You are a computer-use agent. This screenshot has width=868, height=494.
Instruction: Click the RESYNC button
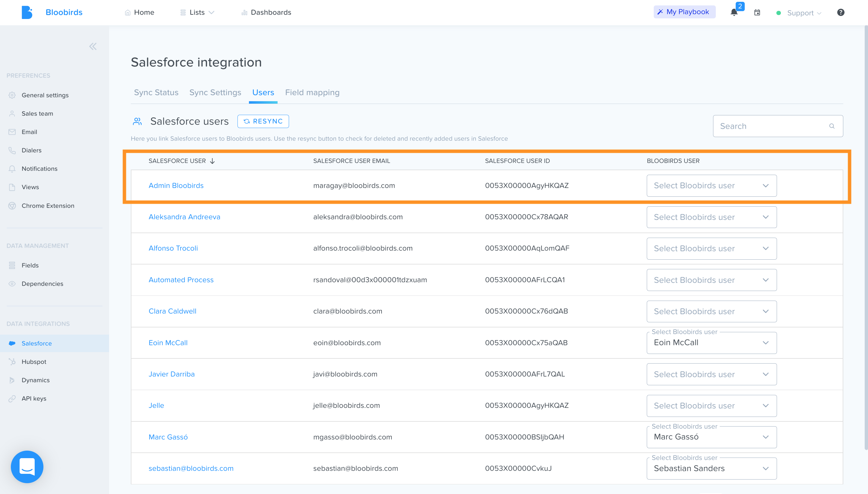click(263, 121)
